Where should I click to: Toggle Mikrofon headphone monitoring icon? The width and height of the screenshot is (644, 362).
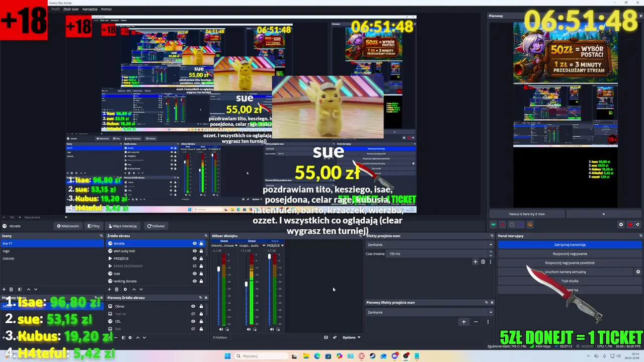(227, 329)
